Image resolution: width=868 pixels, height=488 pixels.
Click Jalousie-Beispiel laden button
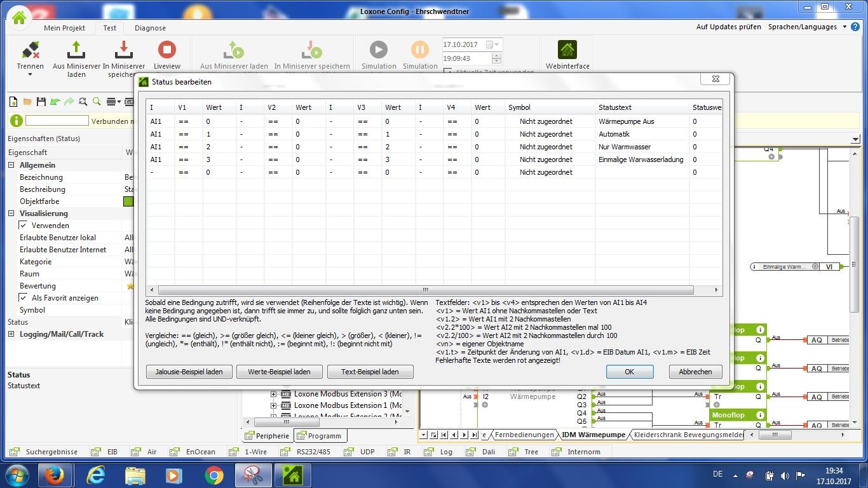[x=189, y=372]
